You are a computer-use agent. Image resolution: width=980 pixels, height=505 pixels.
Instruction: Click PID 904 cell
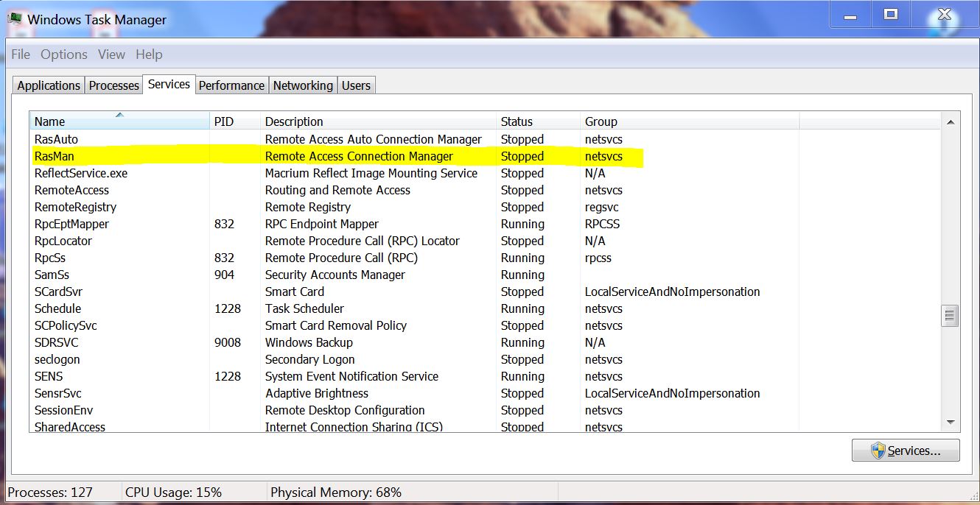click(x=224, y=275)
